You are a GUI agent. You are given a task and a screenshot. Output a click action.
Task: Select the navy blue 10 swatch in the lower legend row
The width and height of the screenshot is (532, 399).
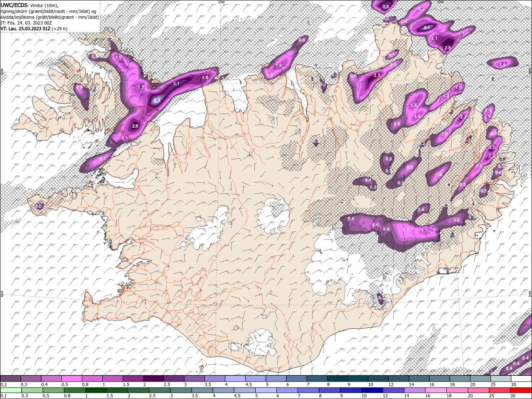point(372,390)
